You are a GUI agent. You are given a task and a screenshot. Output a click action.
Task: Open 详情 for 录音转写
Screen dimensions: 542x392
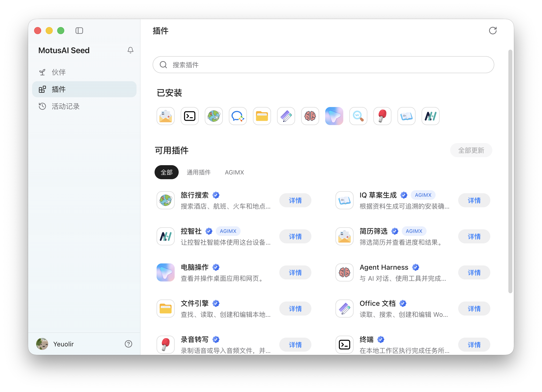295,345
